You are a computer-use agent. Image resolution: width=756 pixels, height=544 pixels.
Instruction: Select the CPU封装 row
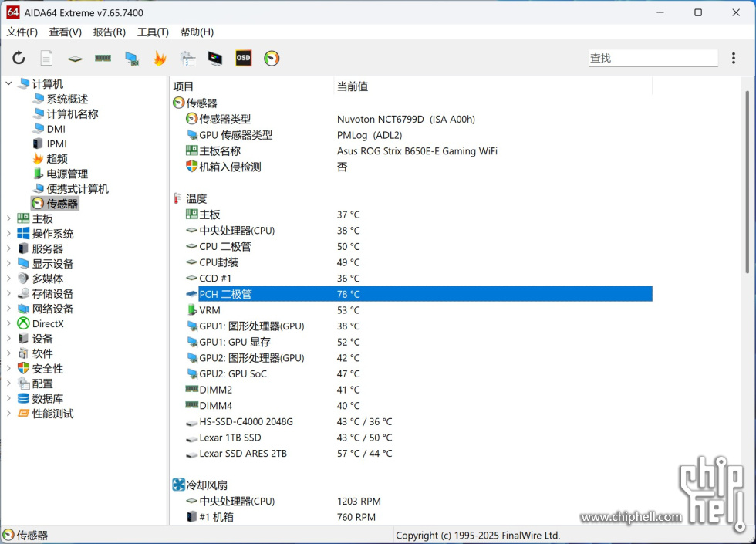click(418, 262)
